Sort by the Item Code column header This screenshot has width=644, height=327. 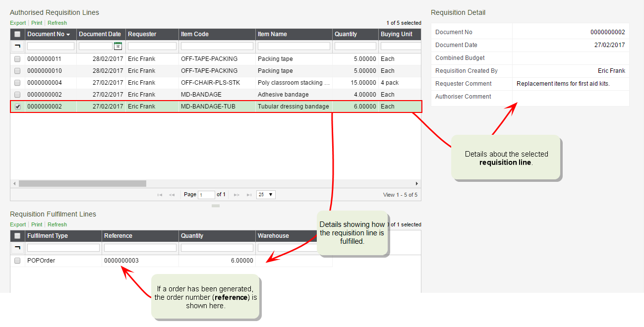tap(194, 34)
